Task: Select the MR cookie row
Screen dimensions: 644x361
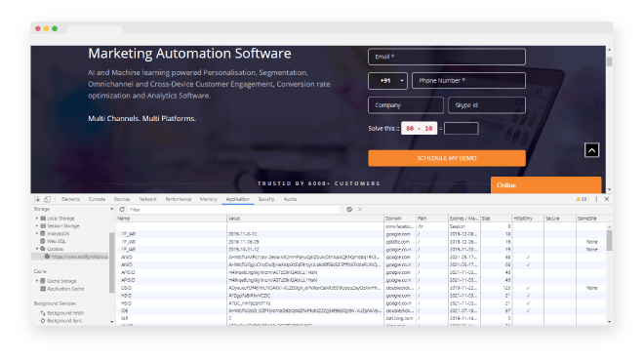Action: [361, 318]
